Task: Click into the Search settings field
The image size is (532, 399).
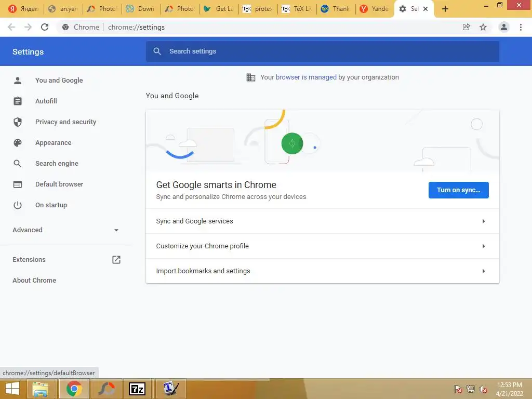Action: [x=322, y=51]
